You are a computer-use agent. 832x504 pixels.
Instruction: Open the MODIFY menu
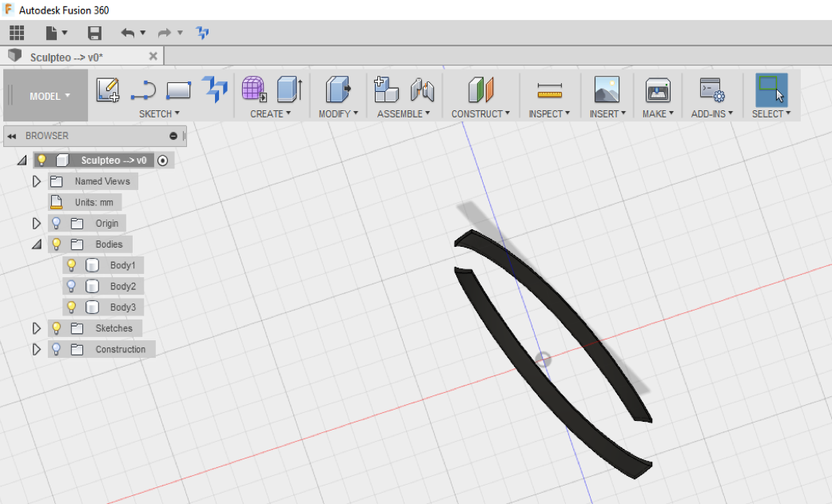[x=338, y=113]
